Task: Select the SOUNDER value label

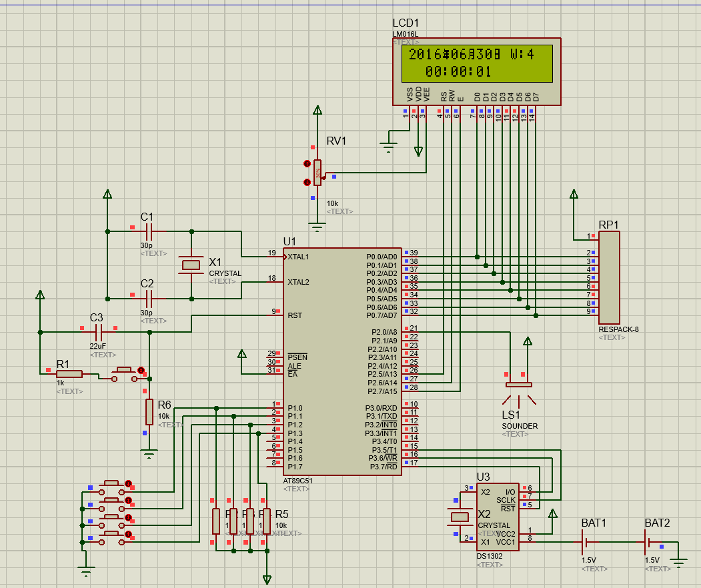Action: [520, 426]
